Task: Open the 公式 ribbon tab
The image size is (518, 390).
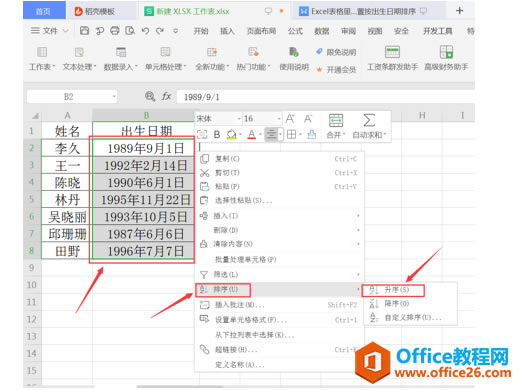Action: pos(295,31)
